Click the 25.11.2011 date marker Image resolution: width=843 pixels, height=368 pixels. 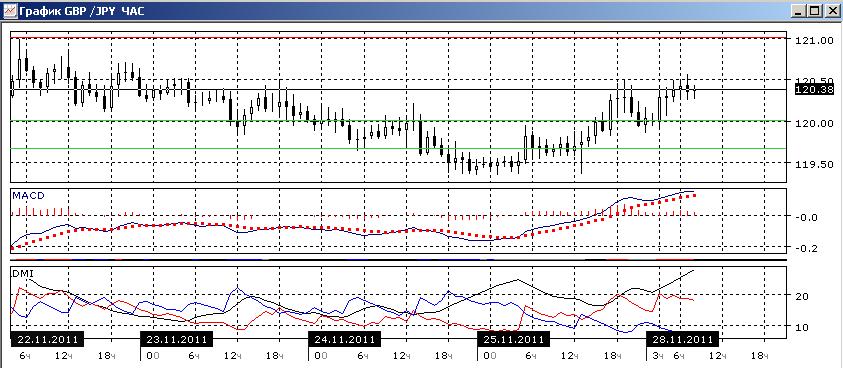[x=513, y=339]
